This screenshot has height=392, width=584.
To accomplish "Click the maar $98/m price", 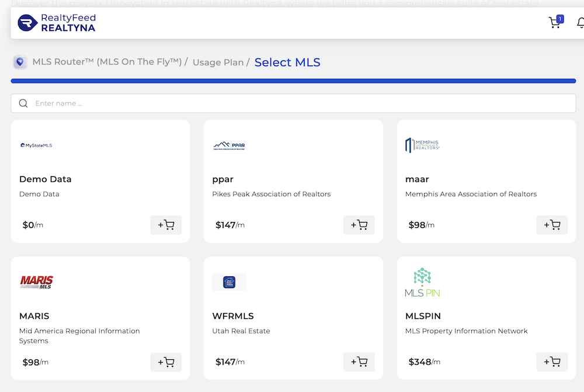I will [x=422, y=225].
